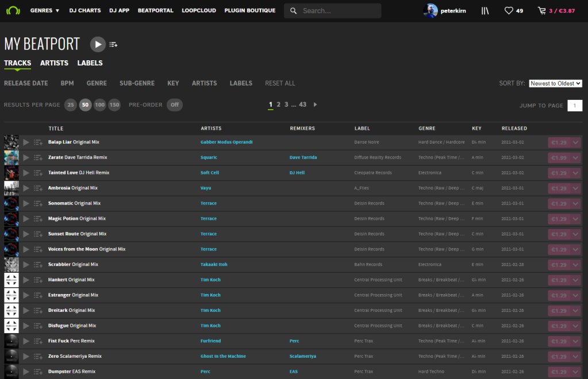Viewport: 588px width, 379px height.
Task: Set results per page to 25
Action: (x=71, y=105)
